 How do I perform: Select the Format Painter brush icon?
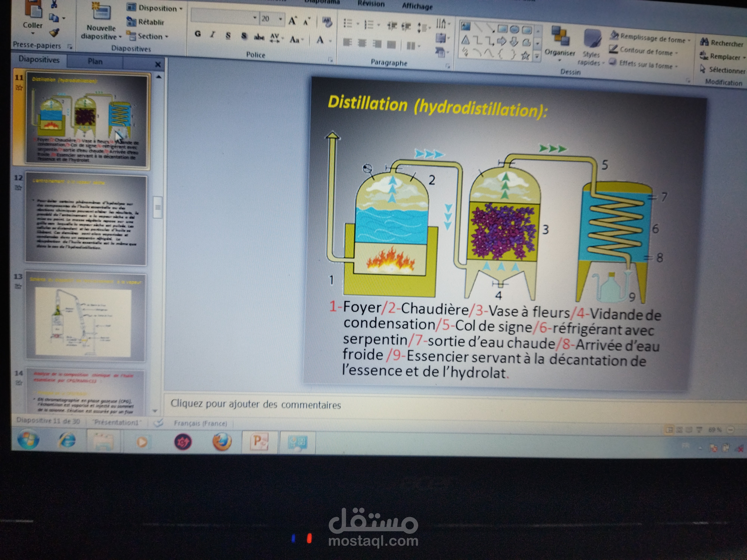54,33
